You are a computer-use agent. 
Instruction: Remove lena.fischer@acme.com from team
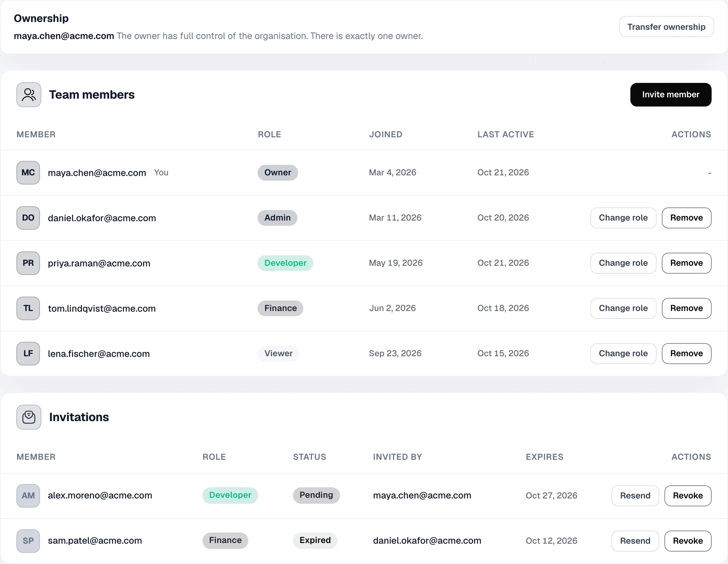(686, 353)
